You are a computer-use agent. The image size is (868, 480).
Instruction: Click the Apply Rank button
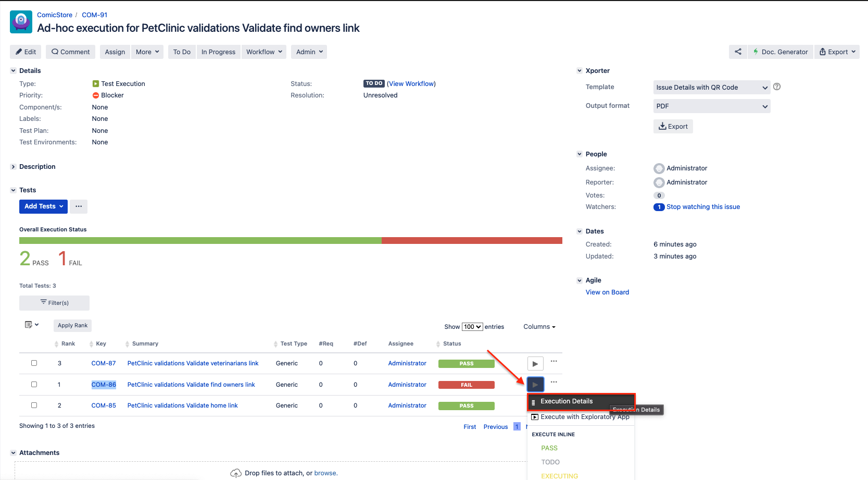(72, 325)
